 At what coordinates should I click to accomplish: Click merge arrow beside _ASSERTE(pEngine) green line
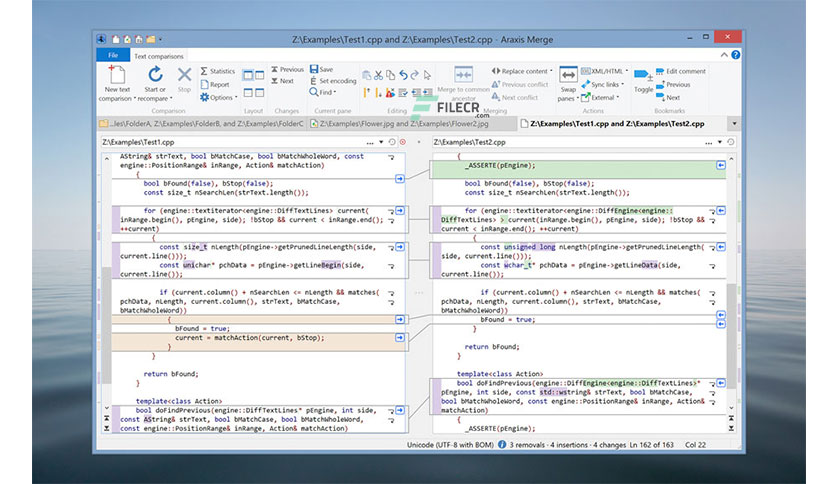click(x=721, y=165)
